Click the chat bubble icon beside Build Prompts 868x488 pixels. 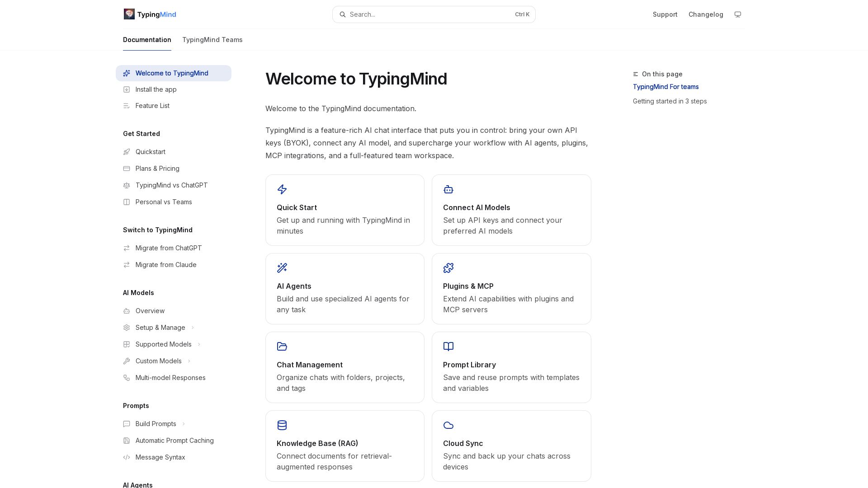tap(127, 424)
